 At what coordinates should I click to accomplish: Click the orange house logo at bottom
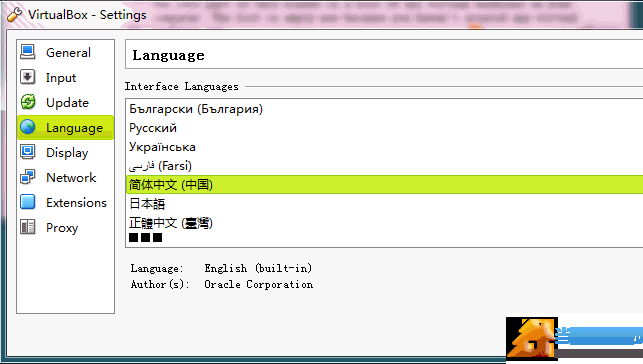point(532,339)
